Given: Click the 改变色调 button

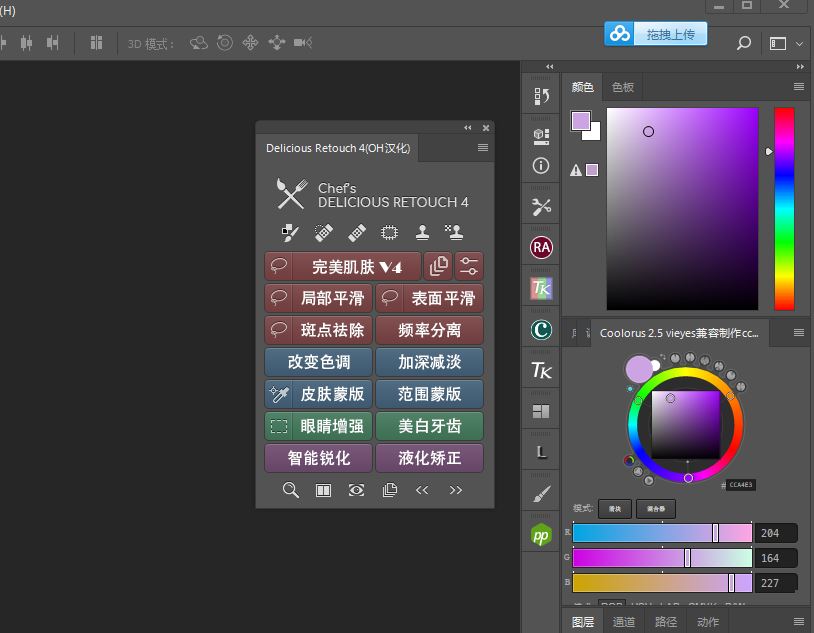Looking at the screenshot, I should tap(319, 362).
